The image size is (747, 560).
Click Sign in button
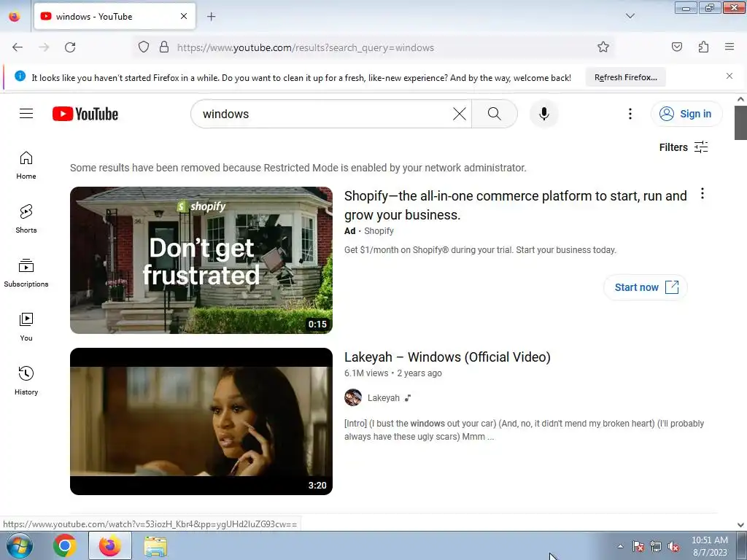coord(686,114)
